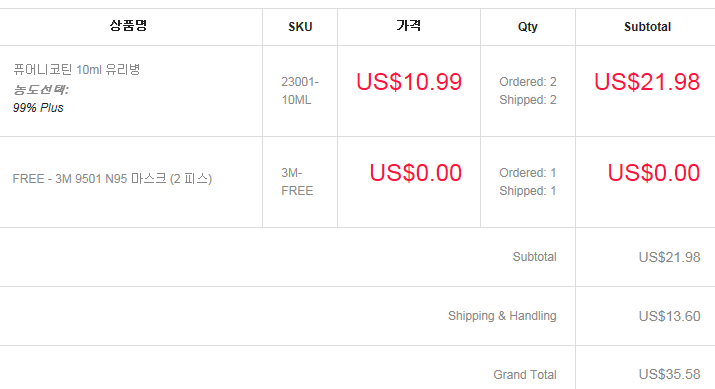Click the Grand Total label
Viewport: 715px width, 389px height.
[525, 375]
